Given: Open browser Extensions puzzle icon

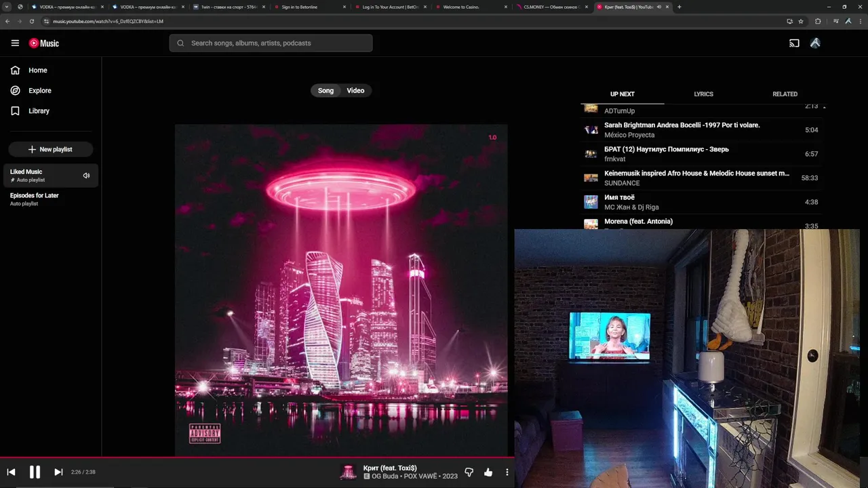Looking at the screenshot, I should 817,21.
